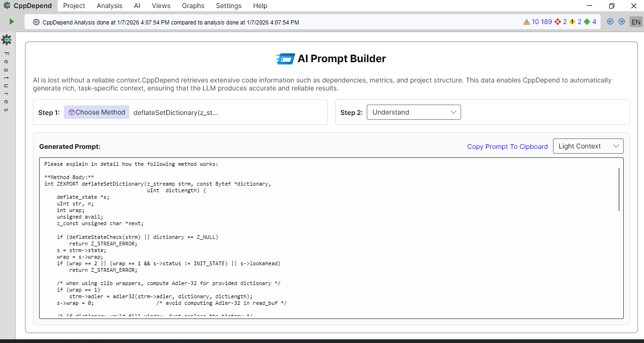Click the AI Prompt Builder logo
The image size is (644, 343).
pyautogui.click(x=284, y=58)
